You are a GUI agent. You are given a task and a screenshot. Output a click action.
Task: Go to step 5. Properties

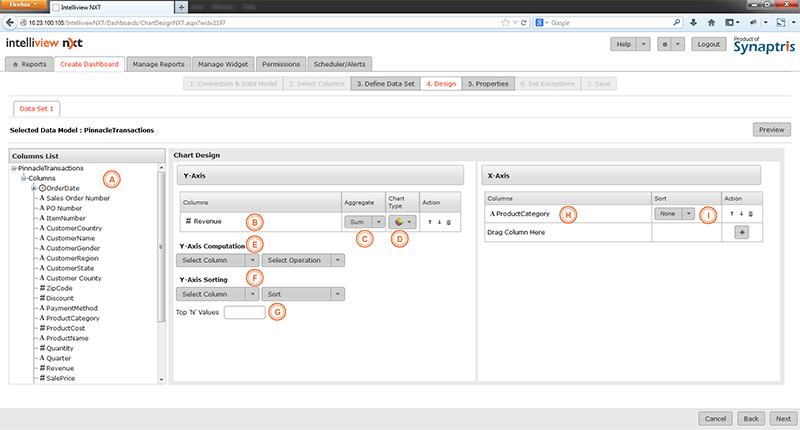click(489, 84)
